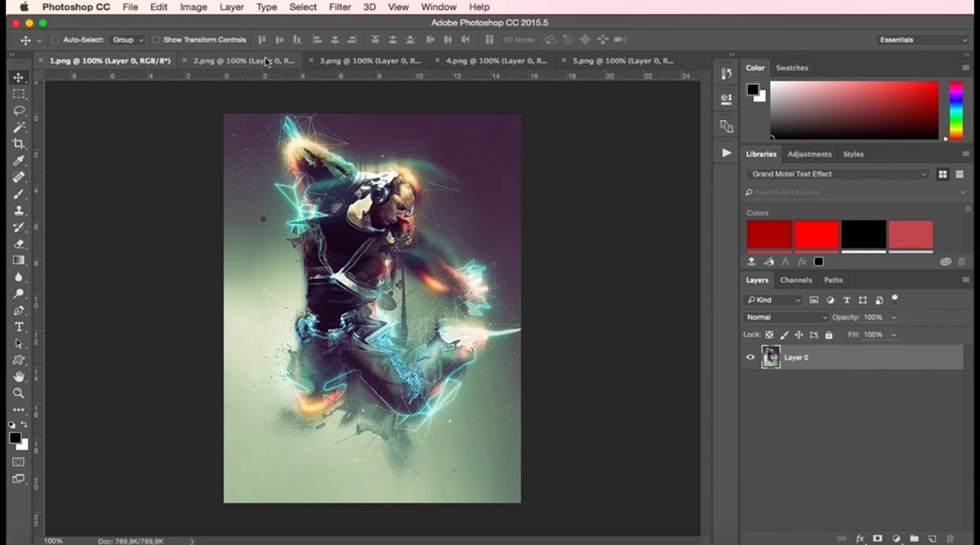Toggle lock image pixels brush icon
The width and height of the screenshot is (980, 545).
point(784,335)
